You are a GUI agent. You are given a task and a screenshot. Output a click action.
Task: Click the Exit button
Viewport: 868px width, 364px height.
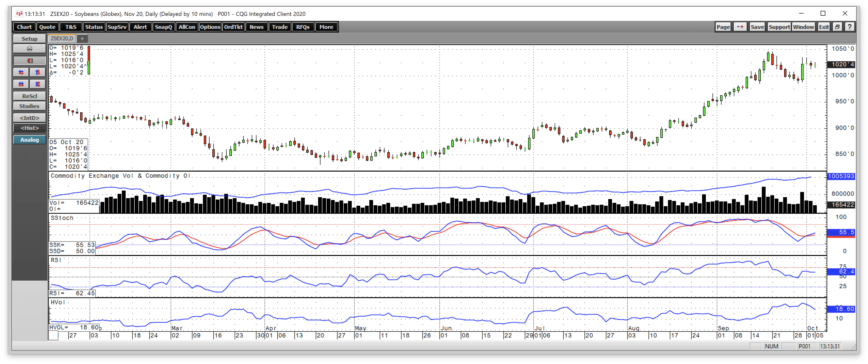click(x=824, y=27)
